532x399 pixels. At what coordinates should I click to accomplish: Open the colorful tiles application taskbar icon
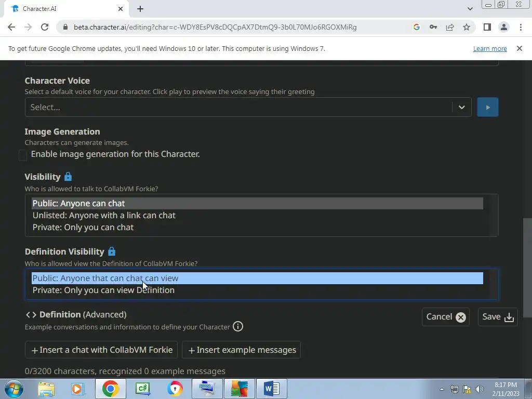click(x=239, y=389)
